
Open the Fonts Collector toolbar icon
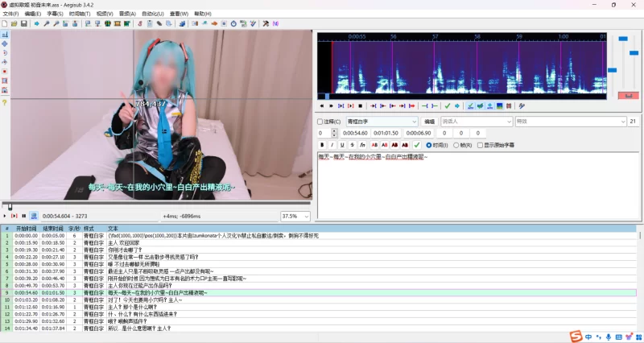[x=169, y=24]
